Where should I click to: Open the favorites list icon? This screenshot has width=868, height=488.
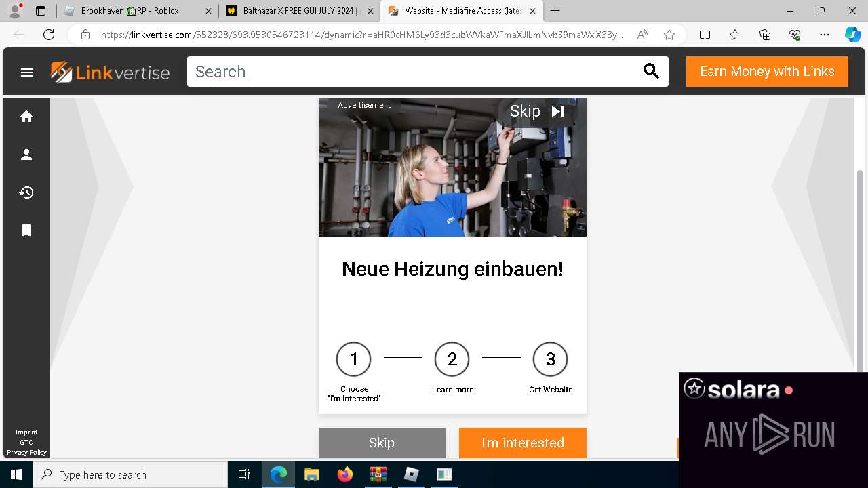(x=735, y=35)
